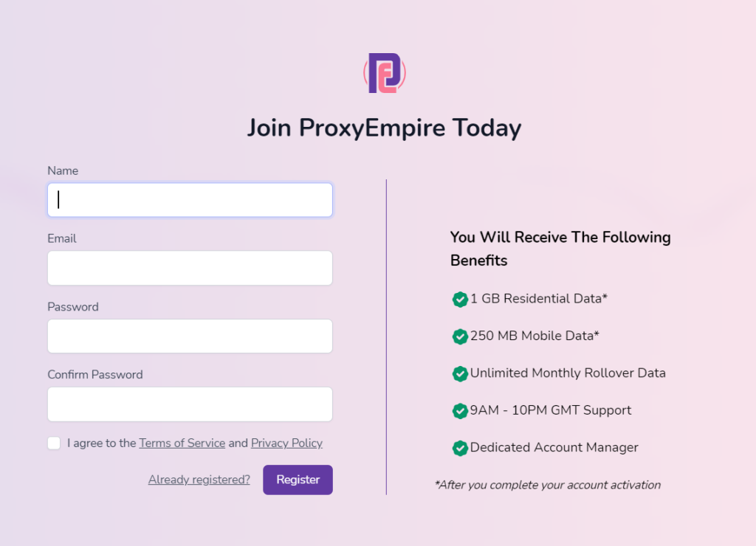Click the benefits section heading text
Viewport: 756px width, 546px height.
(x=560, y=249)
